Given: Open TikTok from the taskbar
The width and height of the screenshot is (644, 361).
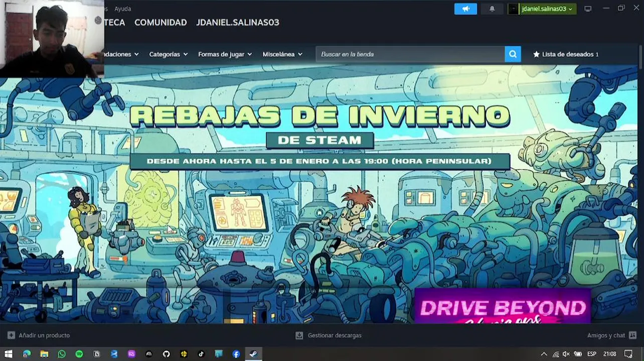Looking at the screenshot, I should click(x=201, y=354).
